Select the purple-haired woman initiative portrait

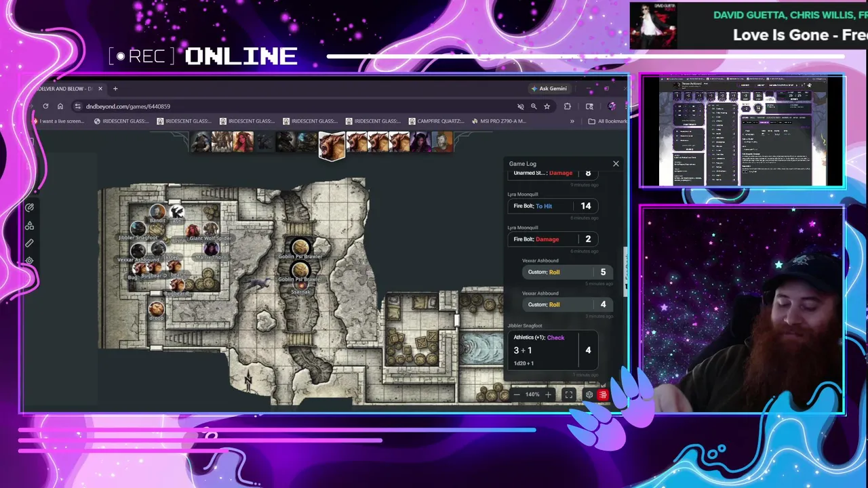pyautogui.click(x=420, y=141)
